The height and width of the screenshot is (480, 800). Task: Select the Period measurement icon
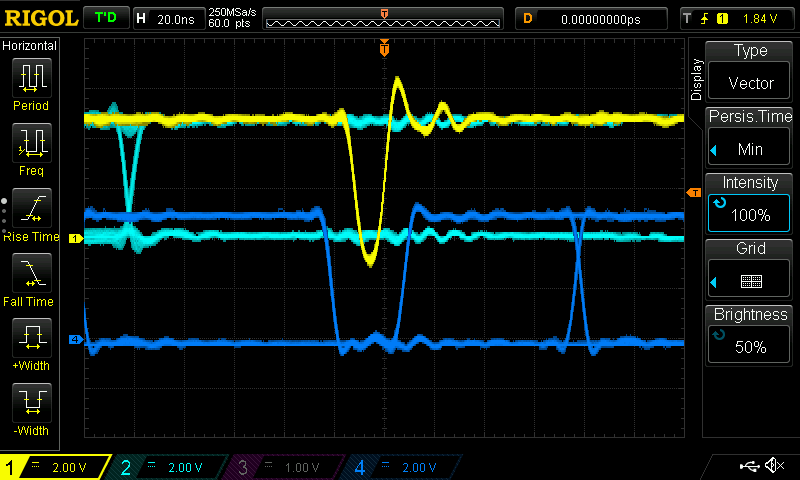coord(30,85)
